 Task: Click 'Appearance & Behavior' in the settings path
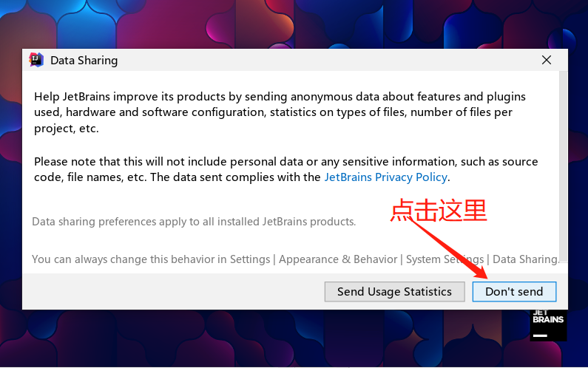[338, 259]
